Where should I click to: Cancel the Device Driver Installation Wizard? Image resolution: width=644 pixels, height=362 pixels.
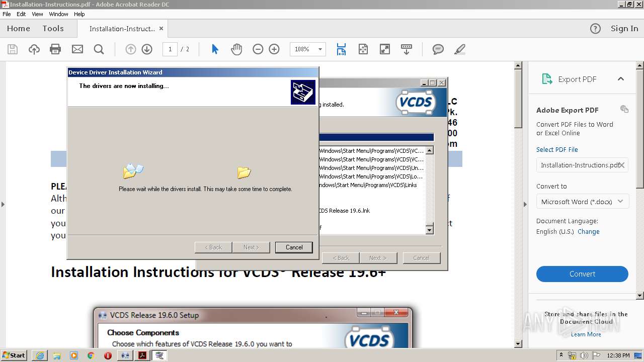pyautogui.click(x=294, y=247)
